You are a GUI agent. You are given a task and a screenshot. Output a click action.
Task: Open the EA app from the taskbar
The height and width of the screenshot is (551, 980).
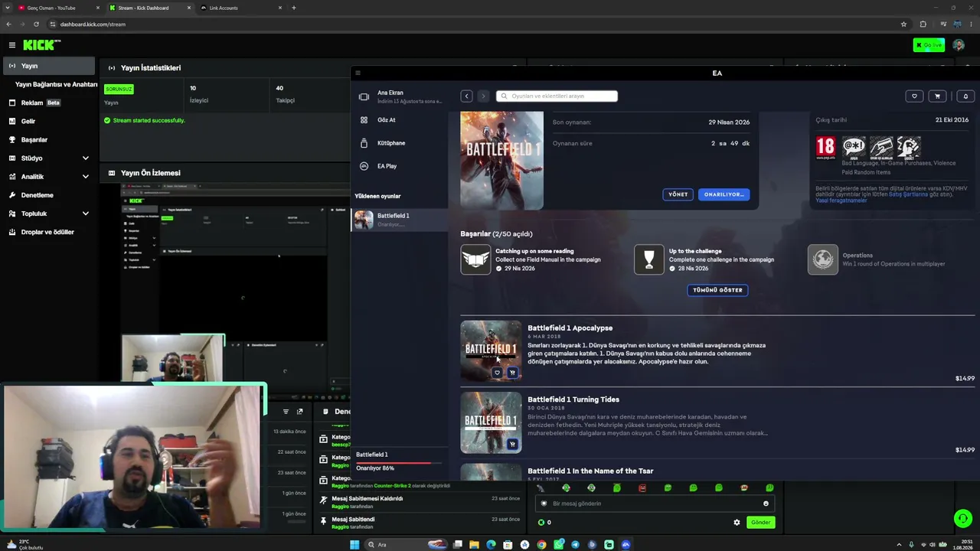tap(626, 545)
